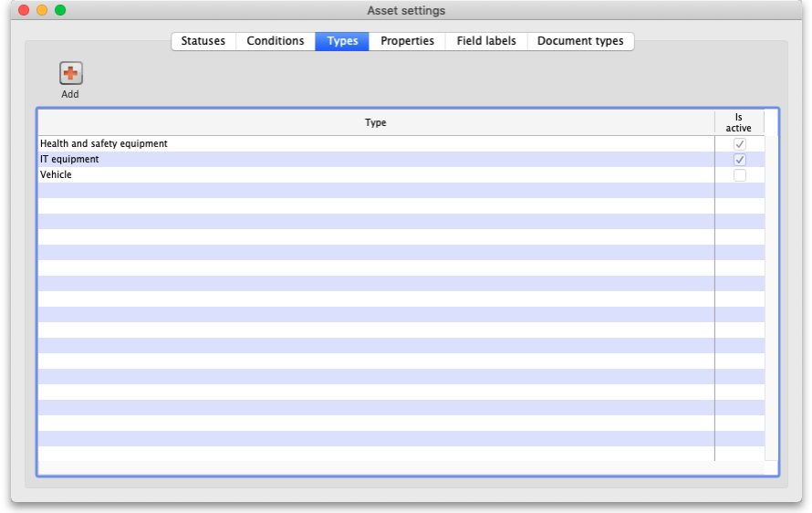This screenshot has width=812, height=513.
Task: Maximize the window with the green button
Action: pyautogui.click(x=60, y=10)
